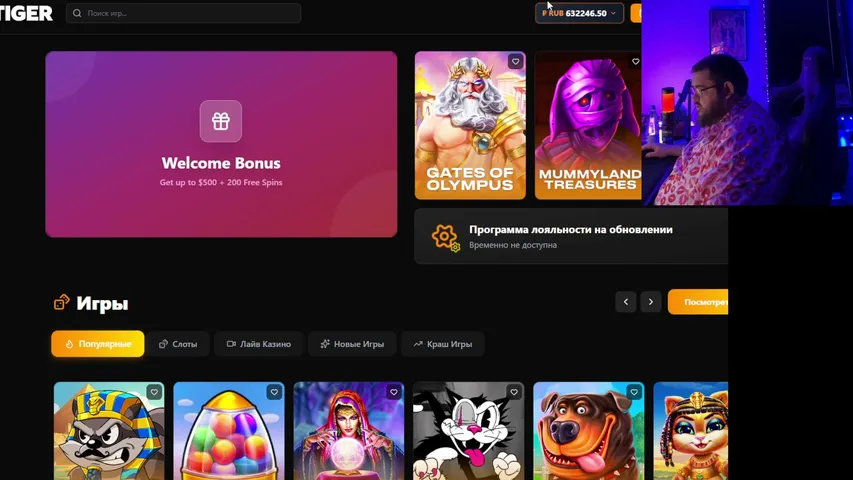Image resolution: width=853 pixels, height=480 pixels.
Task: Click the flame icon on the Популярные tab
Action: point(69,344)
